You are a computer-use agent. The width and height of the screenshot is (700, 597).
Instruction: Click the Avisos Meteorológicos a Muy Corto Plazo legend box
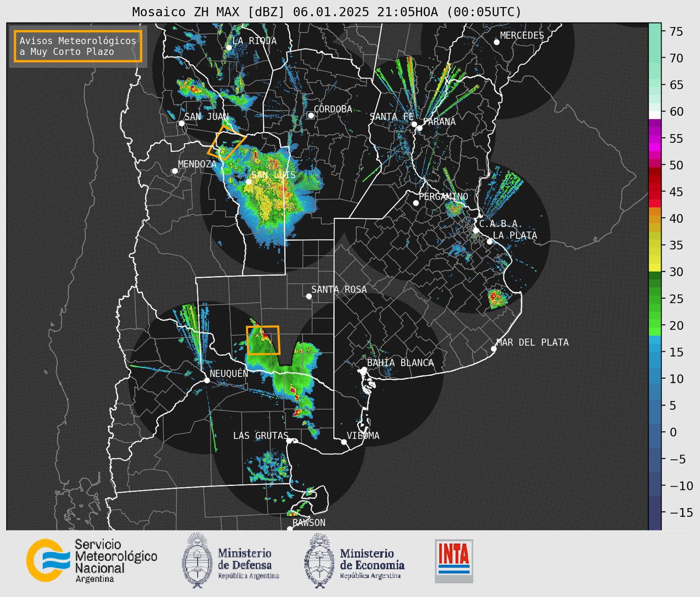pyautogui.click(x=78, y=46)
